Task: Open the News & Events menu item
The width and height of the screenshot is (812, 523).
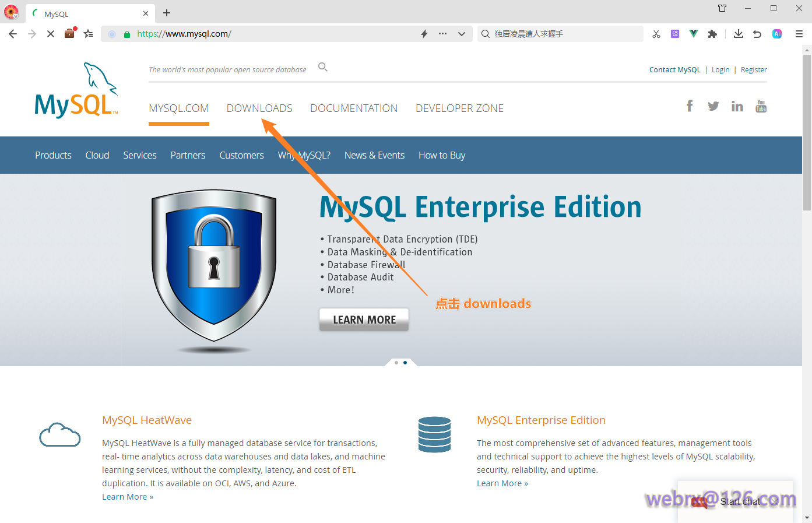Action: (x=374, y=155)
